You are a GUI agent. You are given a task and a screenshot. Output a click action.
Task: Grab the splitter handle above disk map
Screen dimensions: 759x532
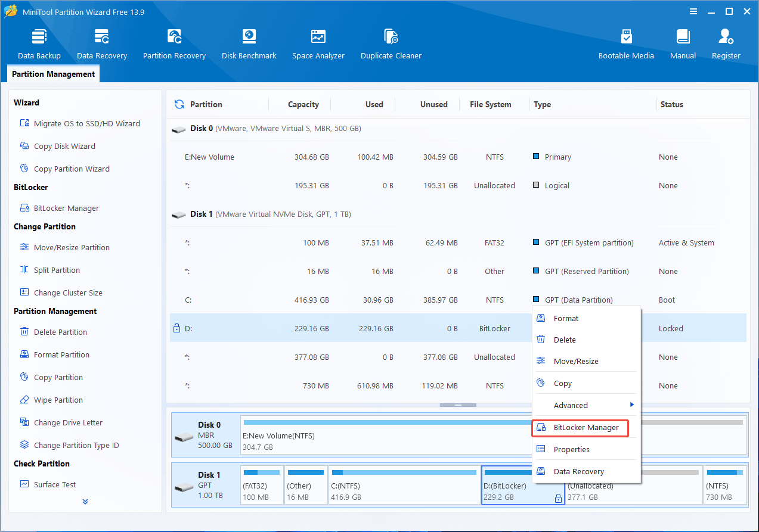458,405
